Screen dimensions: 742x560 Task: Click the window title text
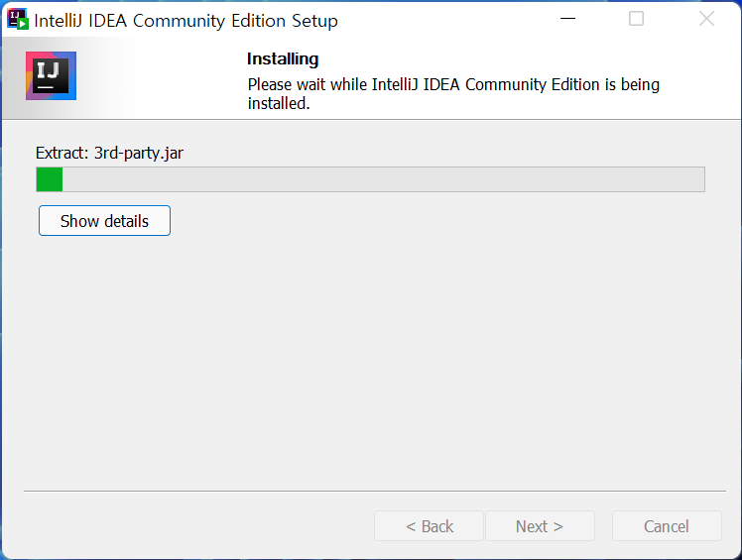pyautogui.click(x=186, y=21)
